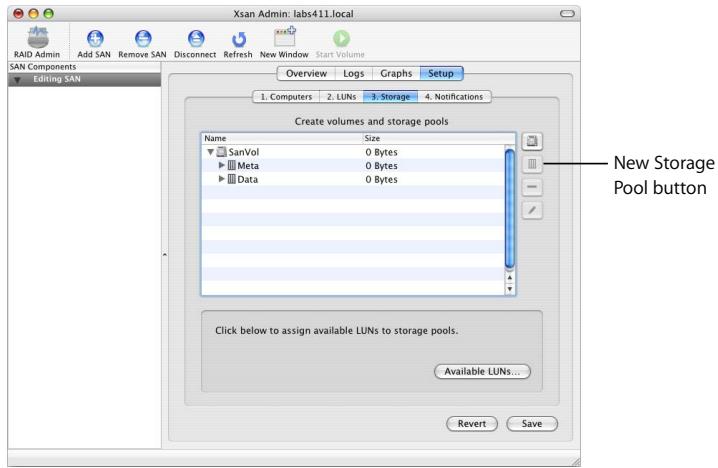718x468 pixels.
Task: Click the Available LUNs… button
Action: tap(482, 371)
